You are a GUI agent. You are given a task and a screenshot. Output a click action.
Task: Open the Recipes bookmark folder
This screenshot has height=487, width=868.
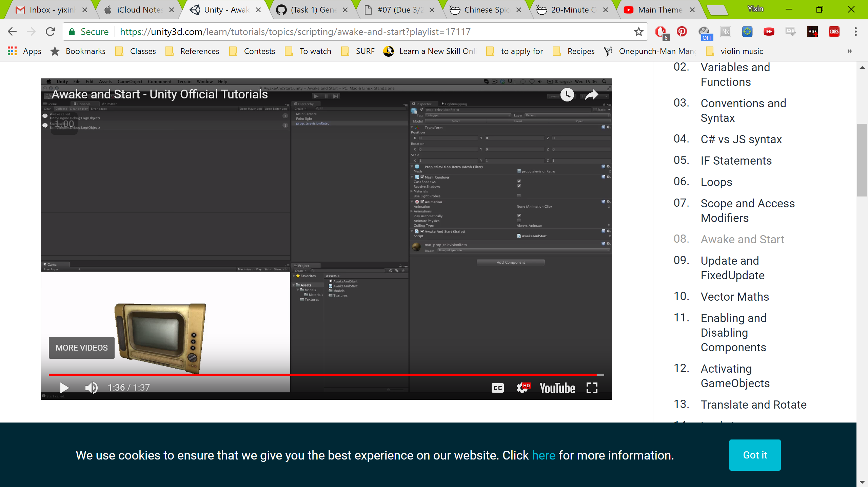[x=574, y=51]
